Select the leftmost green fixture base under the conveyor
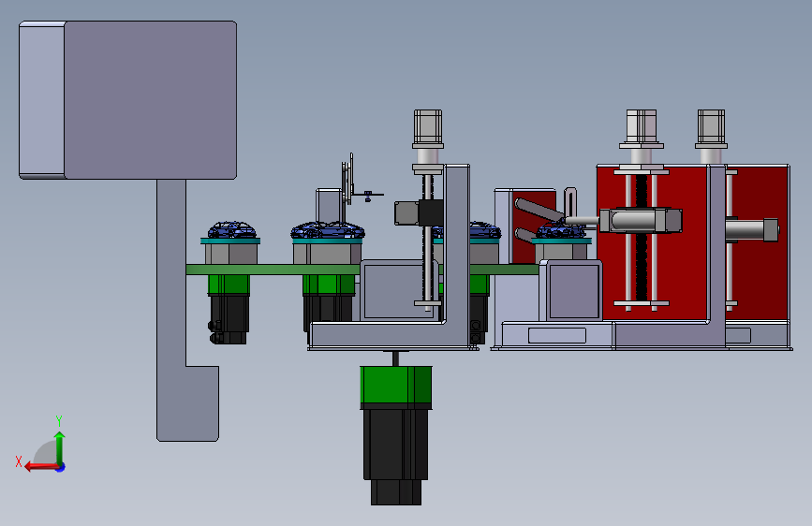The image size is (812, 526). 229,285
